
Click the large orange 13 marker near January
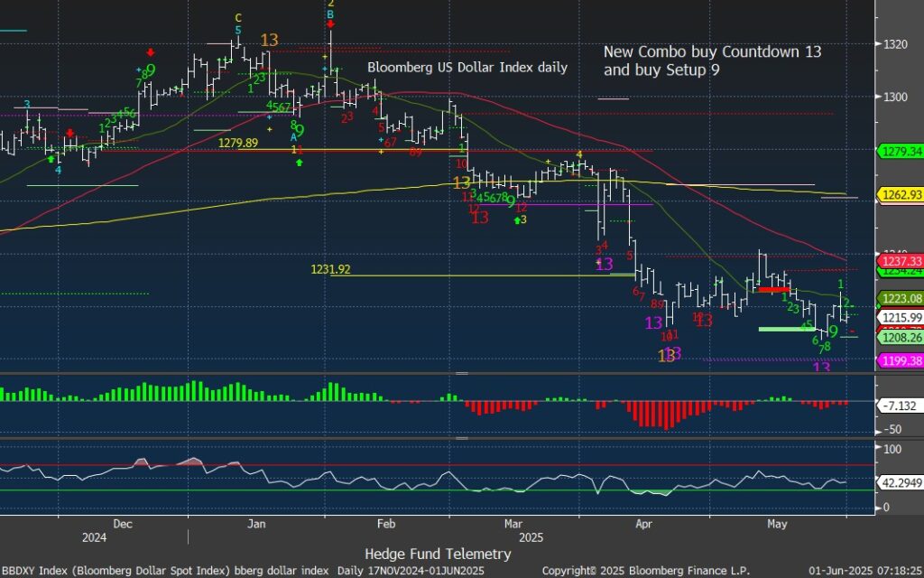pyautogui.click(x=269, y=40)
